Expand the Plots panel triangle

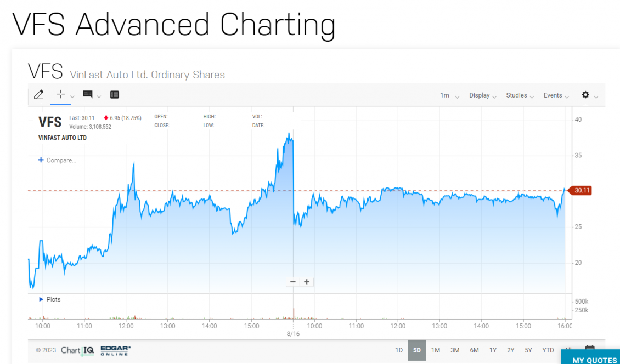(x=41, y=299)
